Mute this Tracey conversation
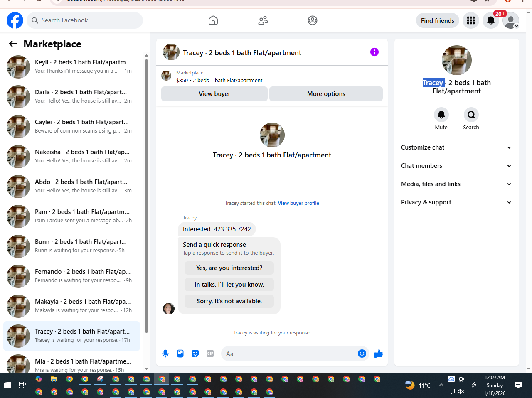The height and width of the screenshot is (398, 532). click(441, 115)
